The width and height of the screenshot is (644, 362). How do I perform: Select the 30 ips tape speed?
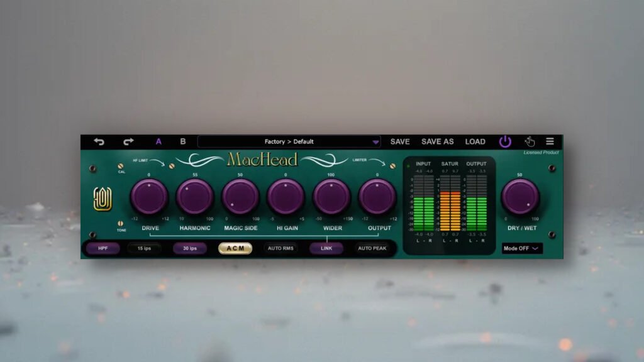(189, 248)
